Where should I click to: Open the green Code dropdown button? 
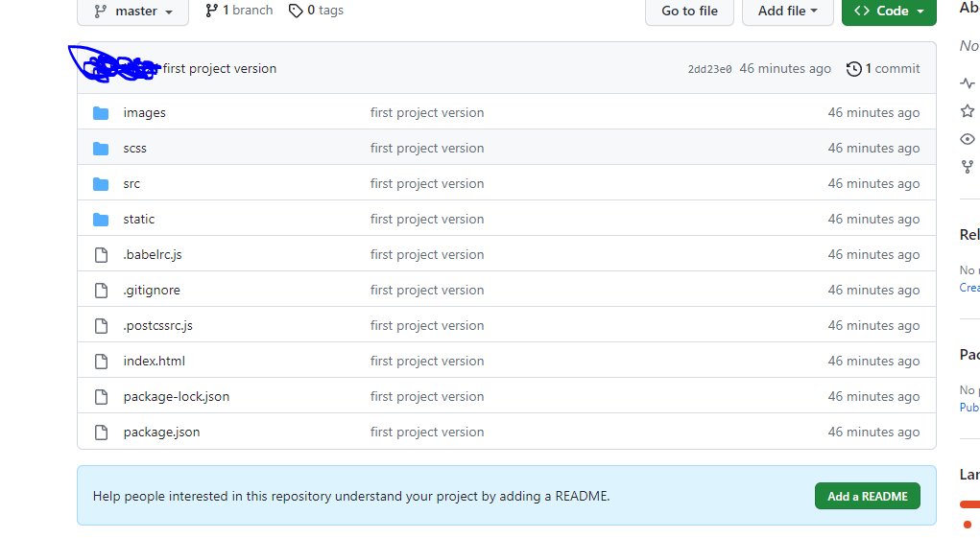coord(889,12)
